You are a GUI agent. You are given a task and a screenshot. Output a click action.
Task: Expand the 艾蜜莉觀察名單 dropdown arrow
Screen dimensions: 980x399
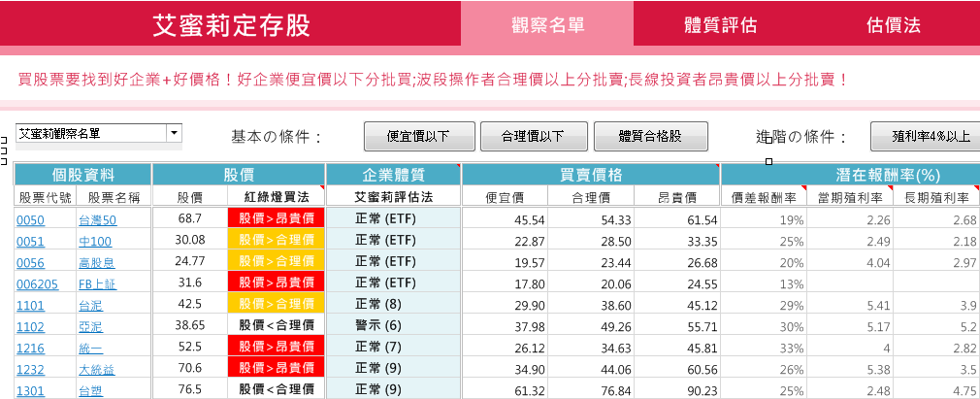(175, 133)
